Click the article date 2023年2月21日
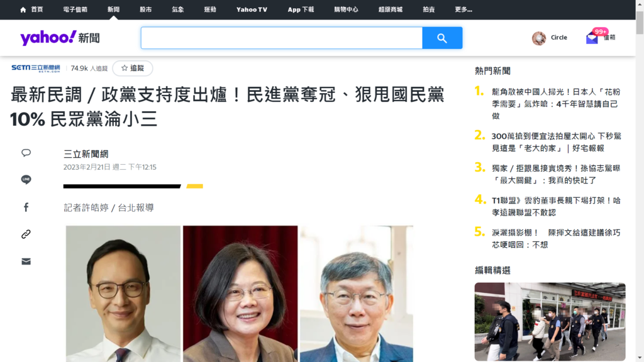The image size is (644, 362). tap(109, 167)
